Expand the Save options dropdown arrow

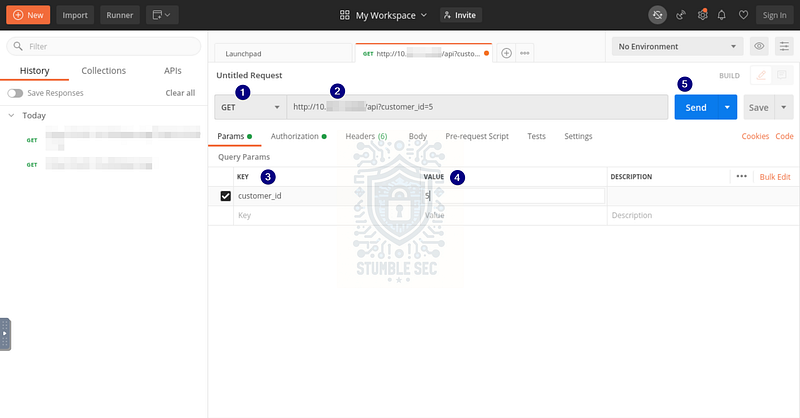click(784, 107)
